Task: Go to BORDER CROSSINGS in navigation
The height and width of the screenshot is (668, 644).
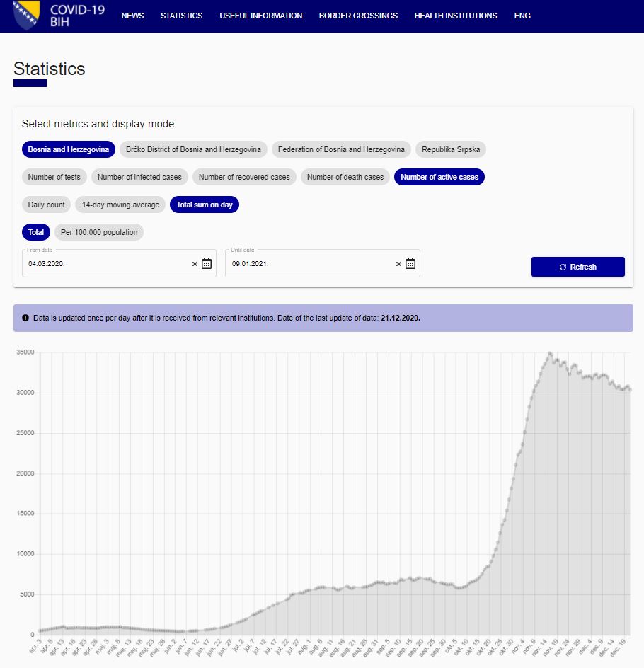Action: click(x=358, y=16)
